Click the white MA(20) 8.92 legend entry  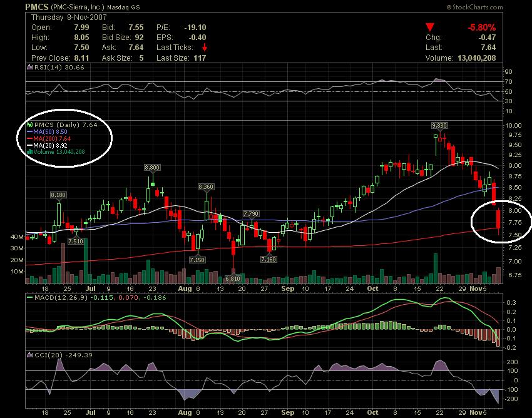(x=50, y=145)
